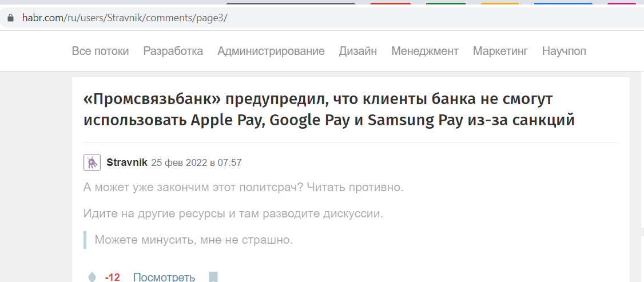Click the Stravnik user avatar
This screenshot has width=644, height=282.
[92, 162]
